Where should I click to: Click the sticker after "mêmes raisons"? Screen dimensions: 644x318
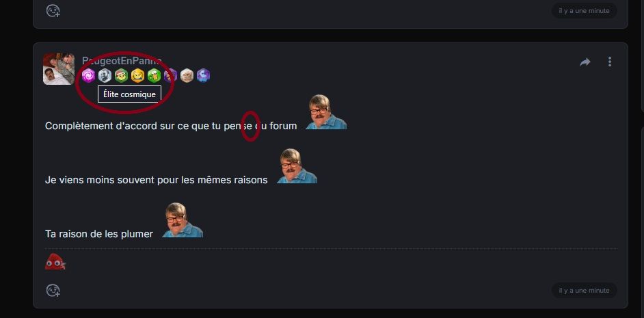pos(297,165)
